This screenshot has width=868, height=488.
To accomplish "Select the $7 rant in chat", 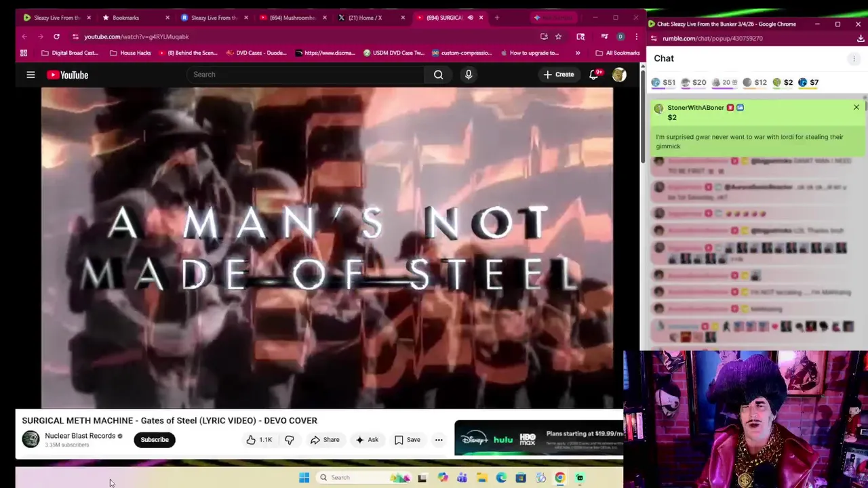I will tap(808, 83).
